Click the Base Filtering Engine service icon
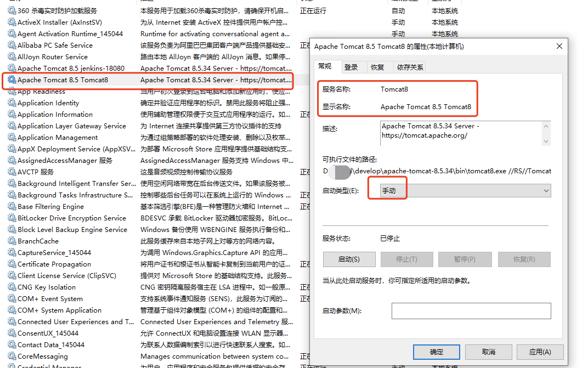Screen dimensions: 588x368 click(12, 206)
